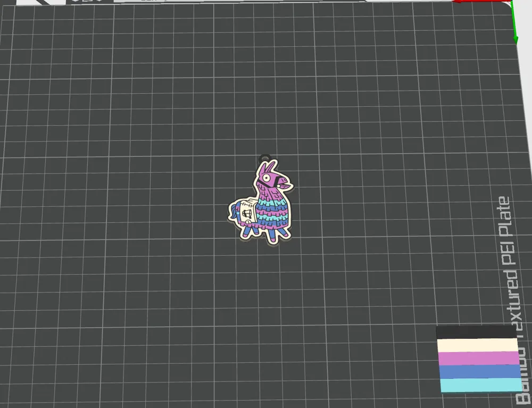Click the green Y-axis arrow

point(514,23)
